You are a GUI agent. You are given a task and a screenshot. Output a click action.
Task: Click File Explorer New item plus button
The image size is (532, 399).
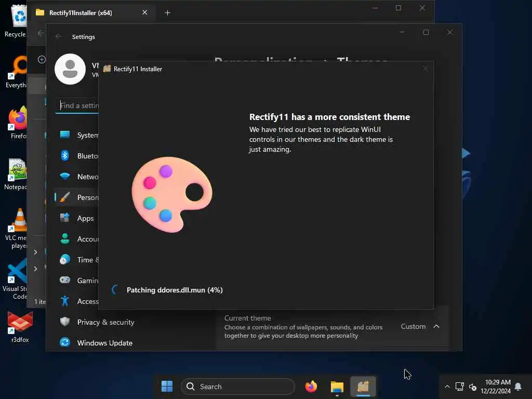tap(42, 59)
